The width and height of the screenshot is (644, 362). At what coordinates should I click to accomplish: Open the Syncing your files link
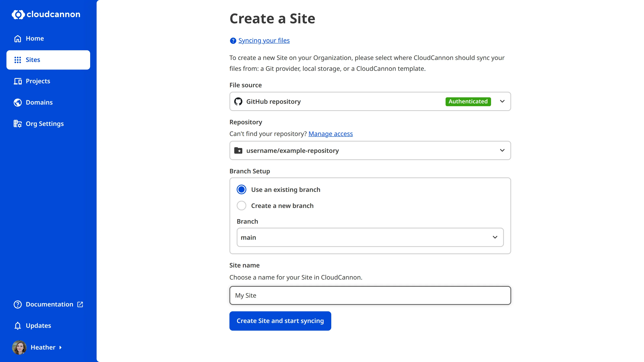click(264, 40)
